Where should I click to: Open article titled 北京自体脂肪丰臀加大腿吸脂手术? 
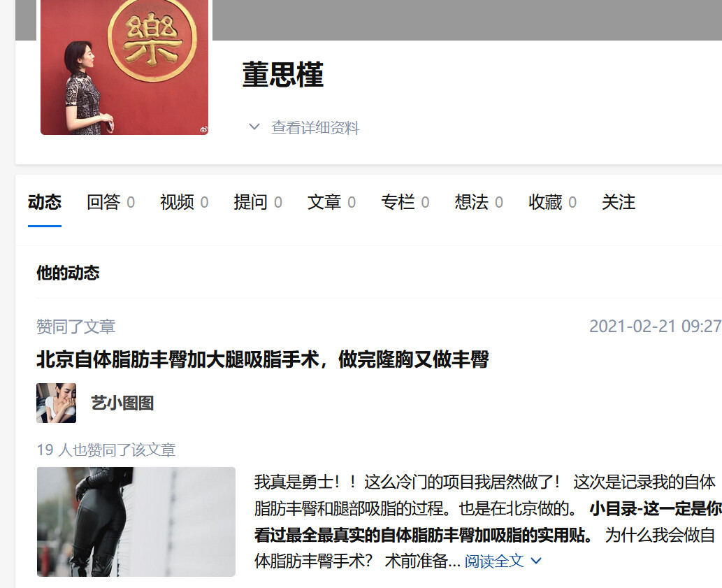pyautogui.click(x=262, y=360)
